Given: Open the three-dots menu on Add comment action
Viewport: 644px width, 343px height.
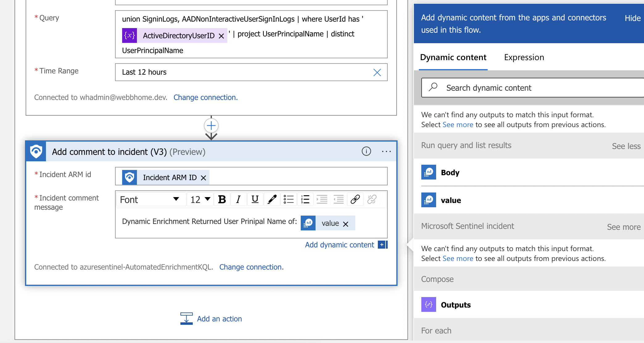Looking at the screenshot, I should pos(386,151).
